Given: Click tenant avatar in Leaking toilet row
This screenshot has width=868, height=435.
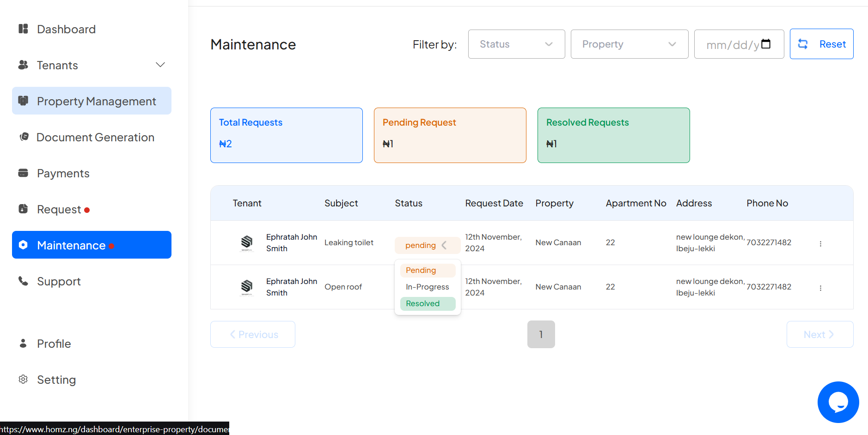Looking at the screenshot, I should pos(247,242).
